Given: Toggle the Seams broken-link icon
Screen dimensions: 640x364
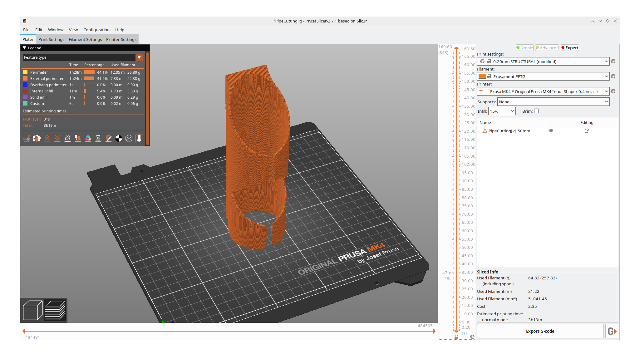Looking at the screenshot, I should (67, 139).
